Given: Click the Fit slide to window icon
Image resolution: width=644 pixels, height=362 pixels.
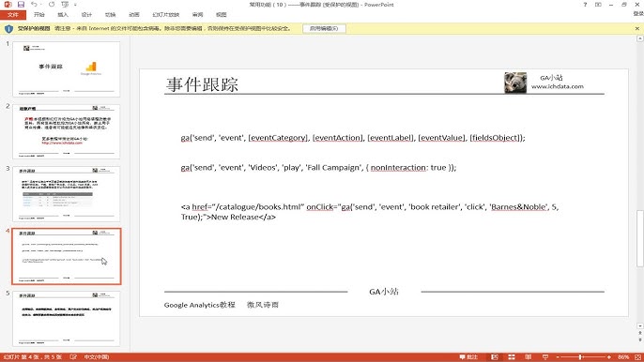Looking at the screenshot, I should click(637, 357).
